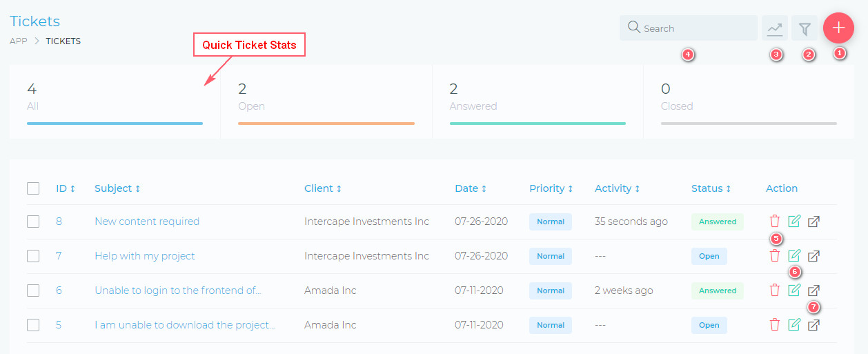Switch to the Answered tickets stats tab
868x354 pixels.
(x=537, y=101)
